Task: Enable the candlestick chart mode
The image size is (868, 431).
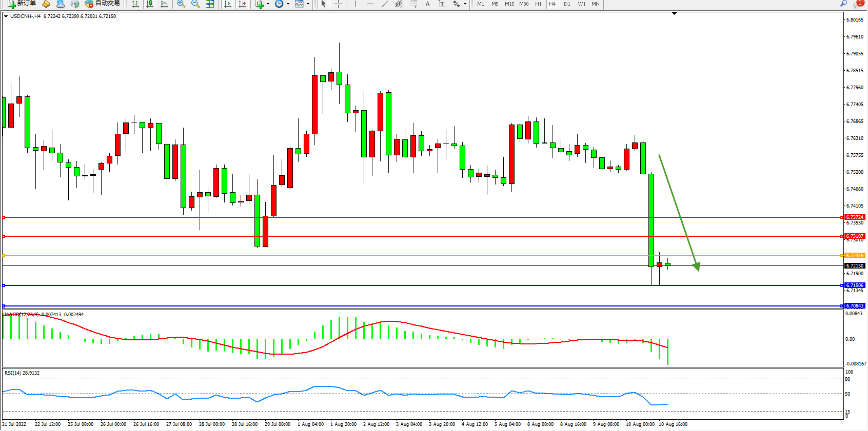Action: pyautogui.click(x=150, y=4)
